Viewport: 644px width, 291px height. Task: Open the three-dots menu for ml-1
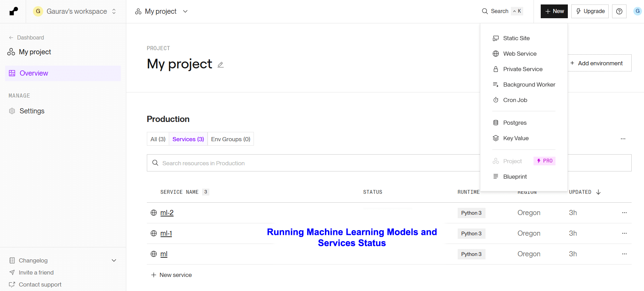pyautogui.click(x=624, y=233)
